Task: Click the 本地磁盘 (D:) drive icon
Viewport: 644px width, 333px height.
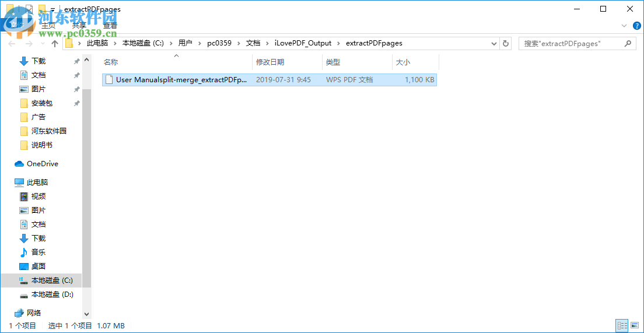Action: coord(24,295)
